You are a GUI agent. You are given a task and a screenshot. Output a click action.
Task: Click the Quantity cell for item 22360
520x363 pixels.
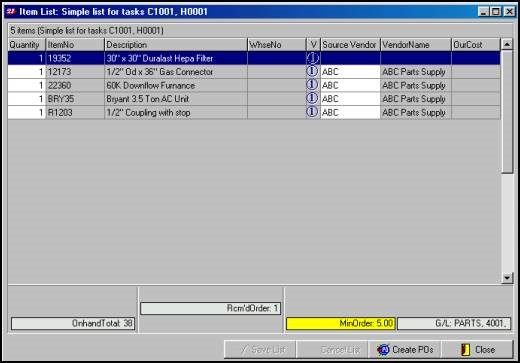point(27,85)
